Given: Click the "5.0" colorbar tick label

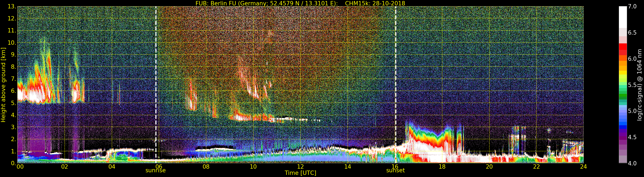Looking at the screenshot, I should click(x=632, y=111).
